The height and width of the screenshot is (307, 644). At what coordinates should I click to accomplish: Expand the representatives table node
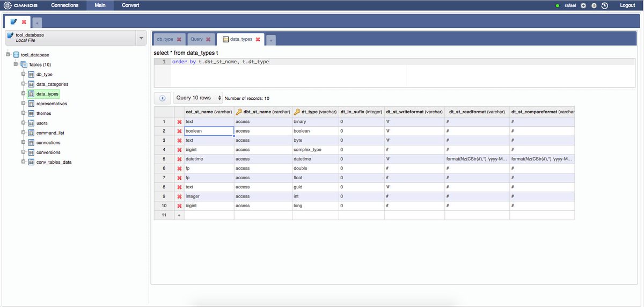(23, 104)
